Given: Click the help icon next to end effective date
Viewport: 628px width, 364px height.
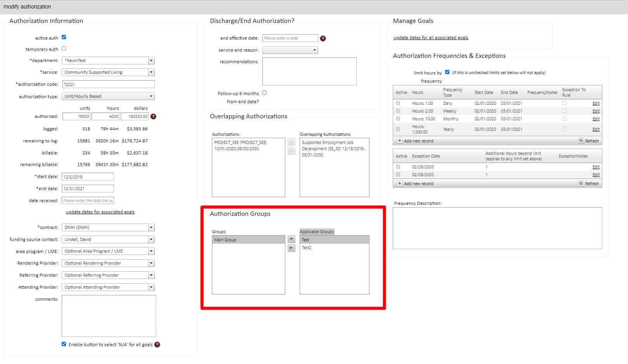Looking at the screenshot, I should pos(323,38).
